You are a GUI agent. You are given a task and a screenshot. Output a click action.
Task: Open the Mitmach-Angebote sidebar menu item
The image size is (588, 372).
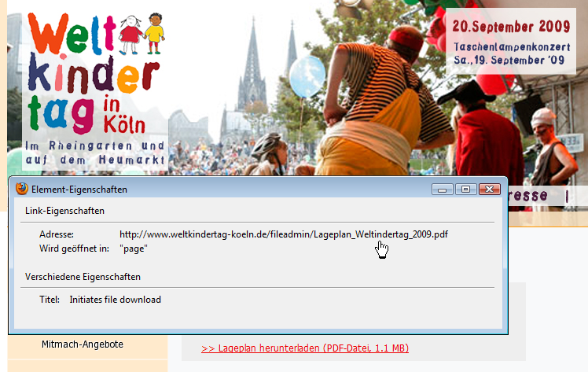point(83,344)
